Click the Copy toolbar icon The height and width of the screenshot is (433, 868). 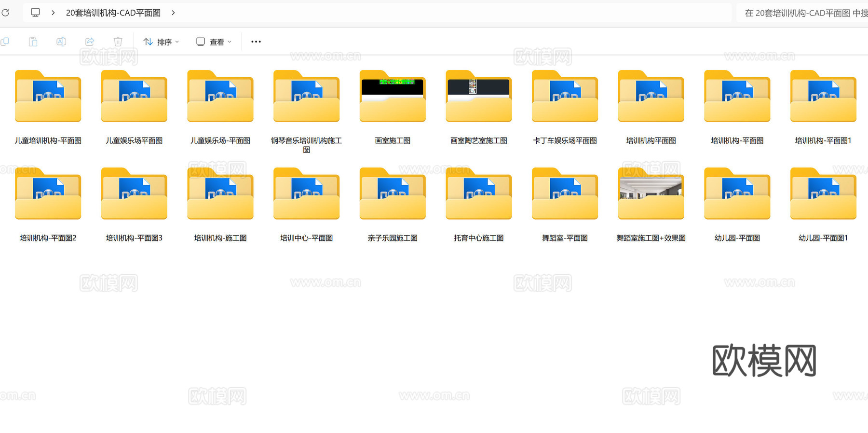(5, 42)
